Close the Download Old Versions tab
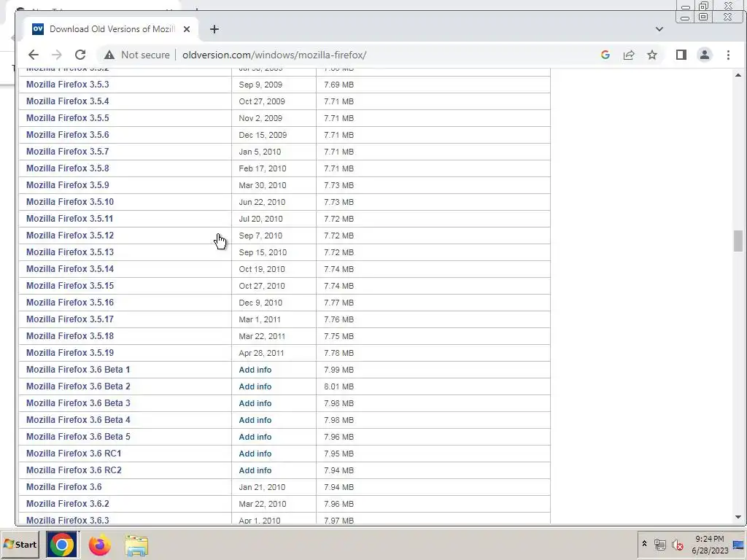The height and width of the screenshot is (560, 747). (187, 29)
